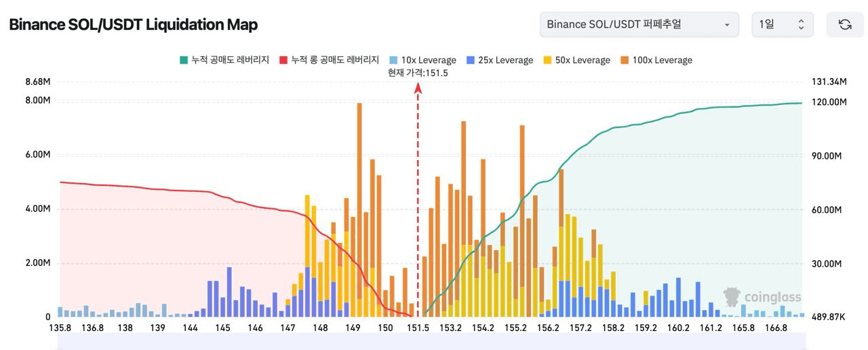Click the Binance SOL/USDT Liquidation Map title
This screenshot has width=868, height=350.
[133, 25]
